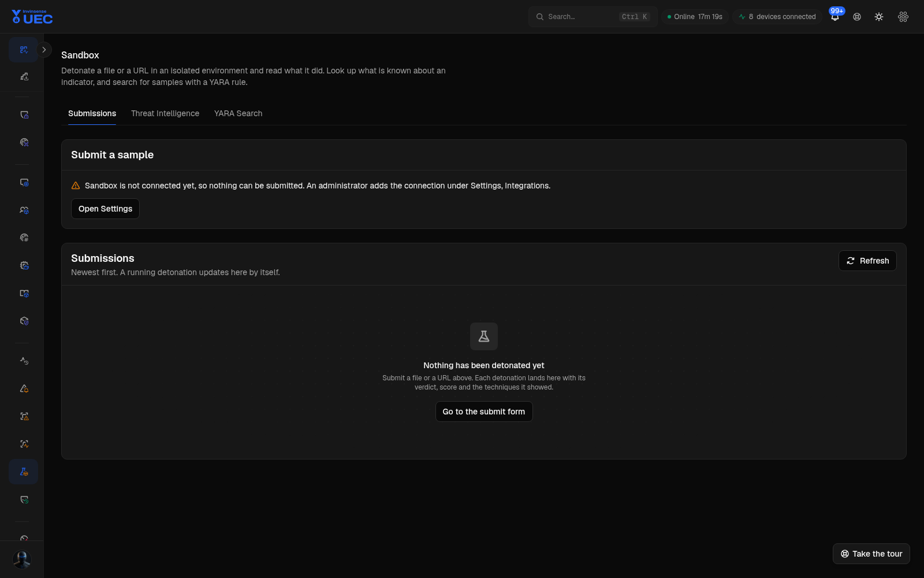924x578 pixels.
Task: Open the users with cube sidebar icon
Action: pyautogui.click(x=24, y=210)
